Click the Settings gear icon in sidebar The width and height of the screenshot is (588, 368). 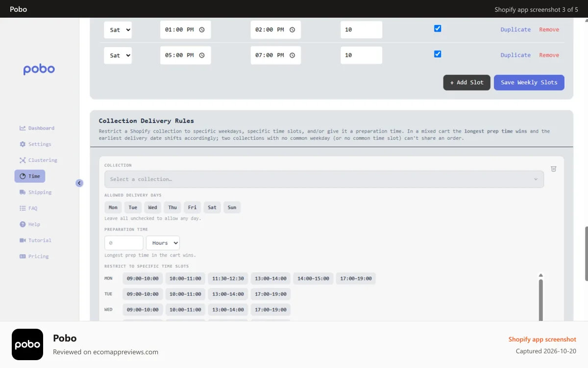coord(23,144)
